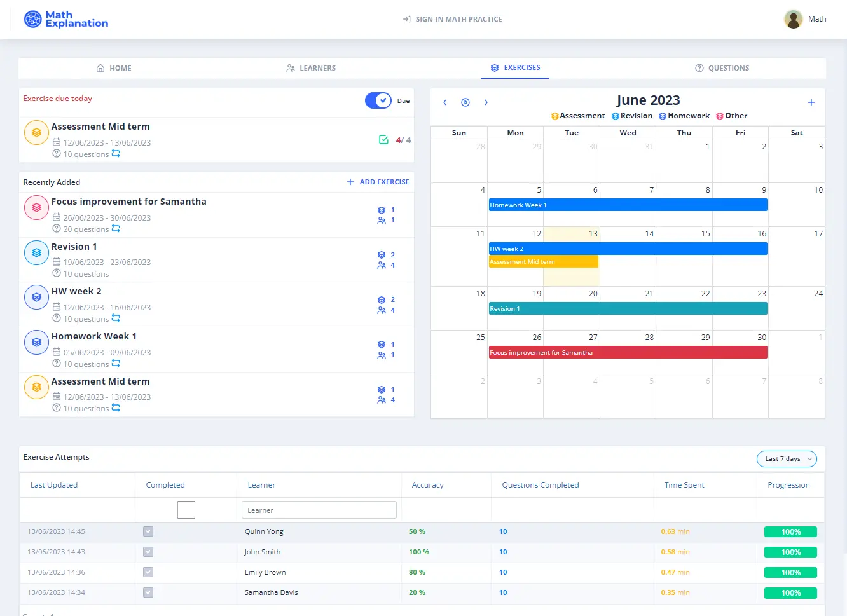
Task: Switch to the Learners tab
Action: [311, 68]
